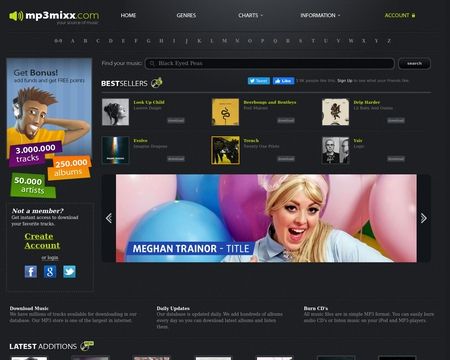Click the Tweet button
Viewport: 450px width, 360px height.
click(x=259, y=81)
